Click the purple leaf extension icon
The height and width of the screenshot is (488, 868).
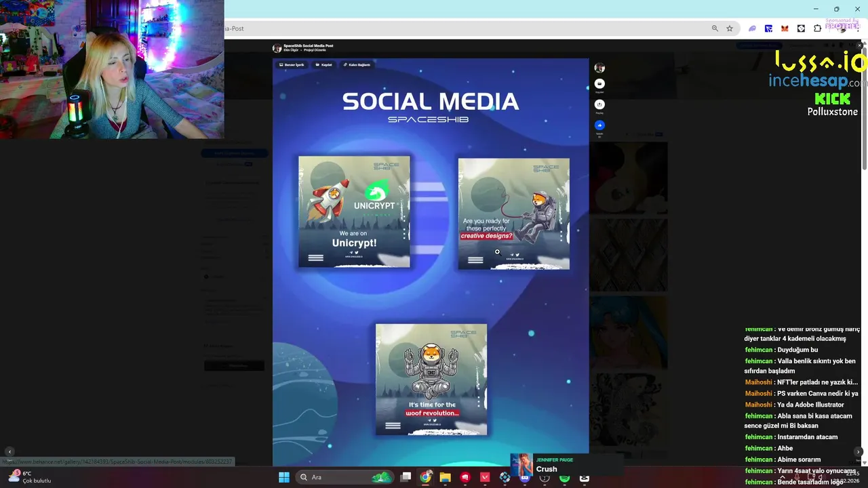(x=752, y=28)
